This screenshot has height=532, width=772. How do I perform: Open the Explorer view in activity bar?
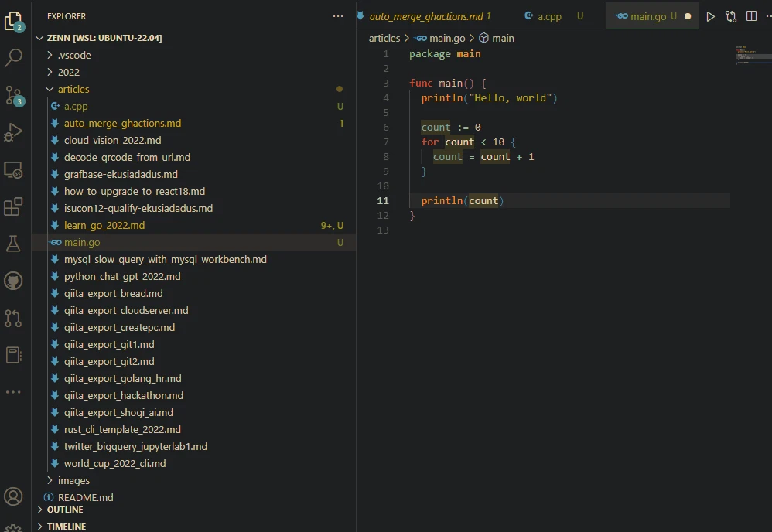[14, 21]
